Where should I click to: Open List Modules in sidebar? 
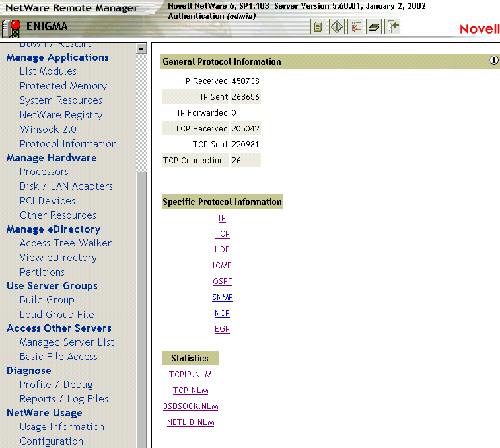tap(48, 71)
